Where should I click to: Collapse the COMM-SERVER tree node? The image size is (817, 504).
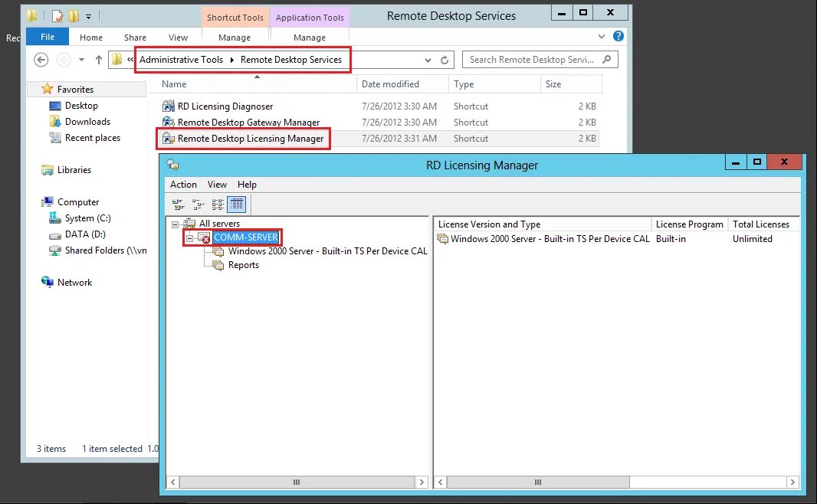pos(189,238)
